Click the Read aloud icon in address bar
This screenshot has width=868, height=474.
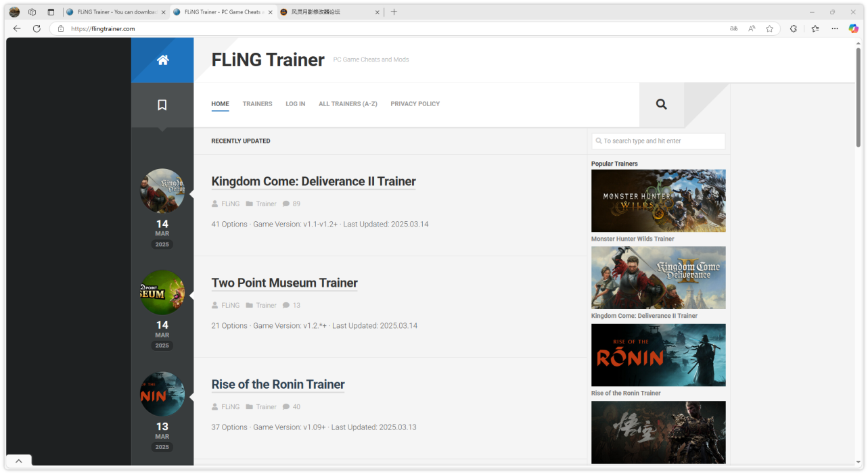click(x=752, y=28)
